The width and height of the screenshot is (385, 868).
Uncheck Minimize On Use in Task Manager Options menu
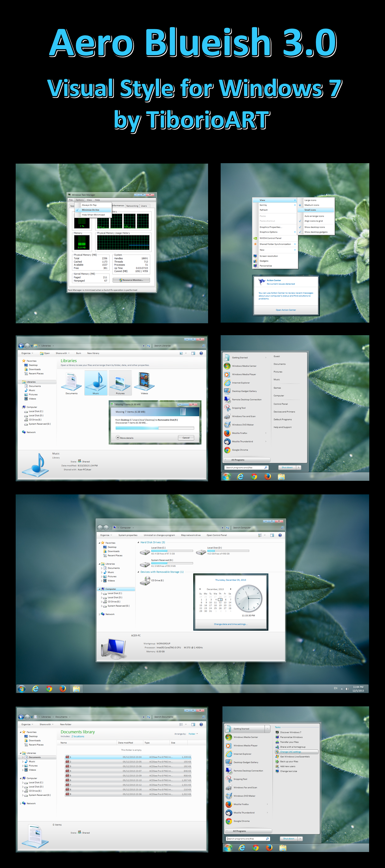tap(93, 210)
